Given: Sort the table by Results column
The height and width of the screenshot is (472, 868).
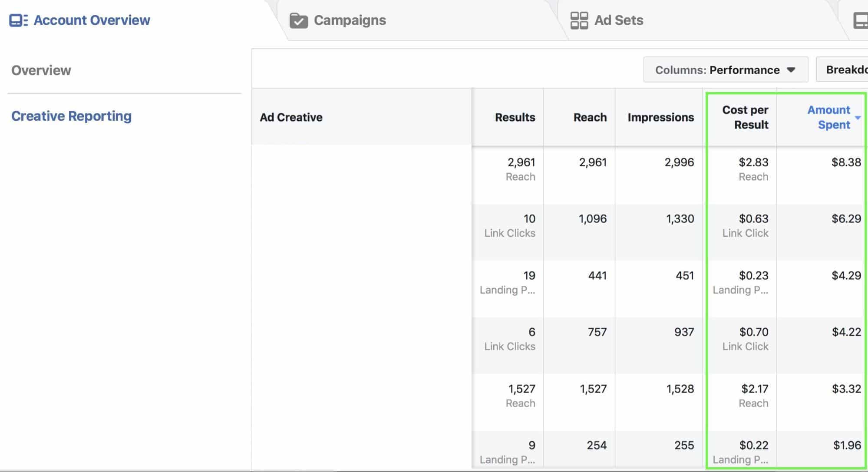Looking at the screenshot, I should (515, 117).
